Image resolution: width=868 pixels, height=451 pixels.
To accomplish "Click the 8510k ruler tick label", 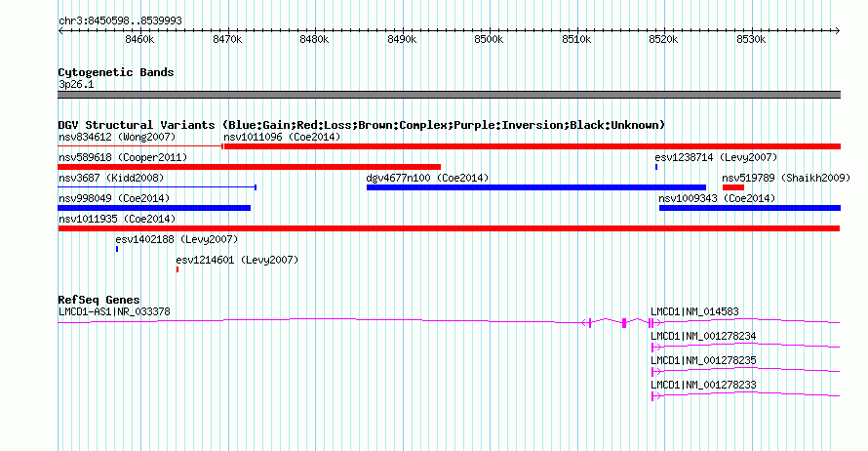I will click(x=576, y=40).
